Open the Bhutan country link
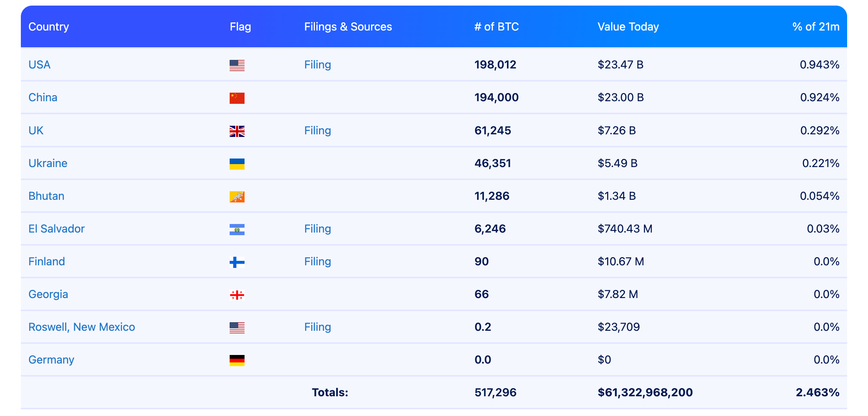The image size is (868, 416). (x=47, y=196)
